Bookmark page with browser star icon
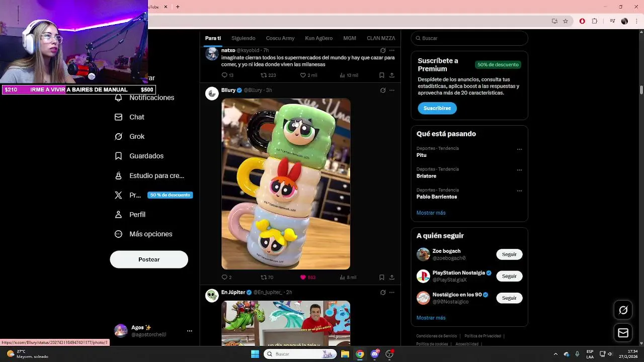The height and width of the screenshot is (362, 644). click(566, 21)
